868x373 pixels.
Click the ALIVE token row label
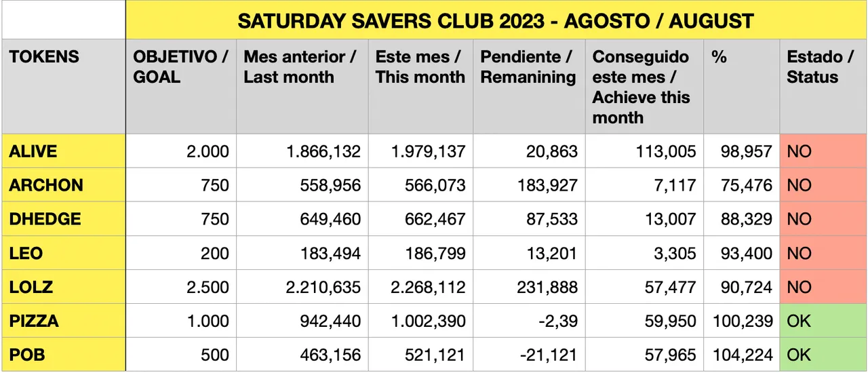[x=33, y=151]
